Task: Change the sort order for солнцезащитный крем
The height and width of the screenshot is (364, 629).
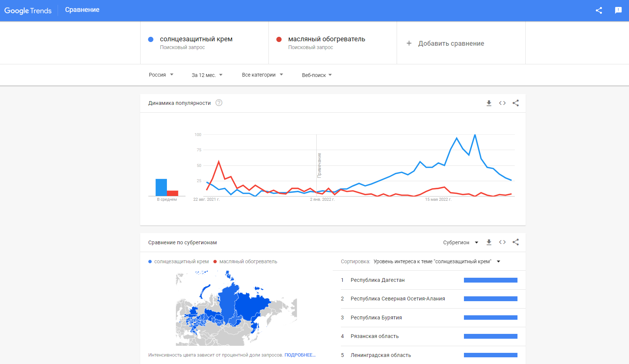Action: pyautogui.click(x=437, y=261)
